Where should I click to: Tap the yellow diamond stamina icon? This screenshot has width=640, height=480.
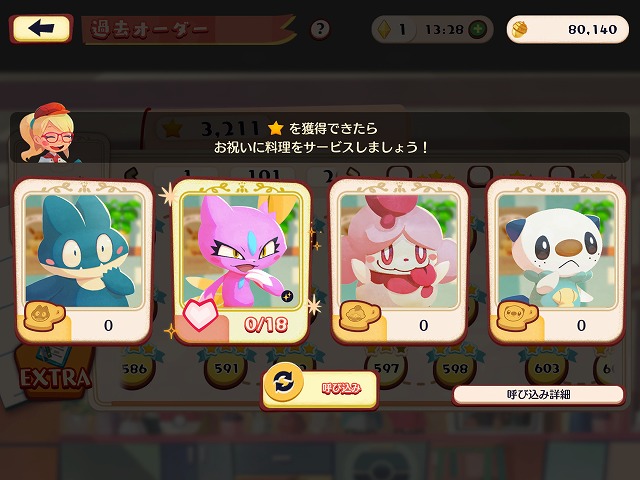384,29
